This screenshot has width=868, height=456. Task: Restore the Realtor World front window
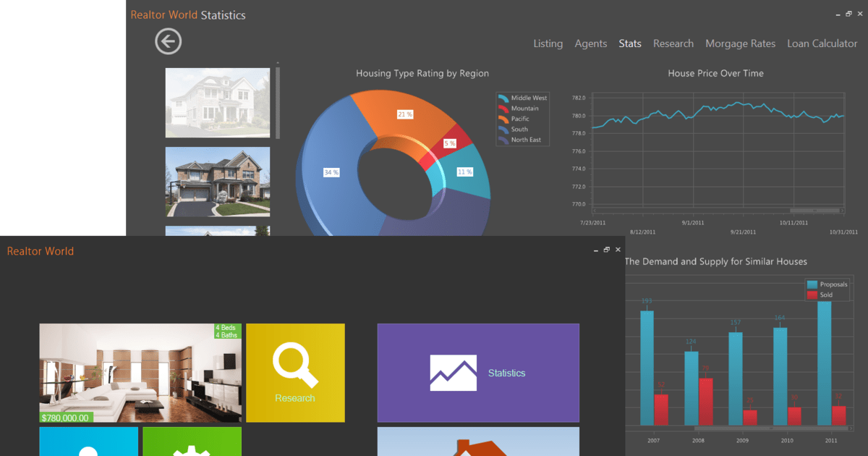607,249
